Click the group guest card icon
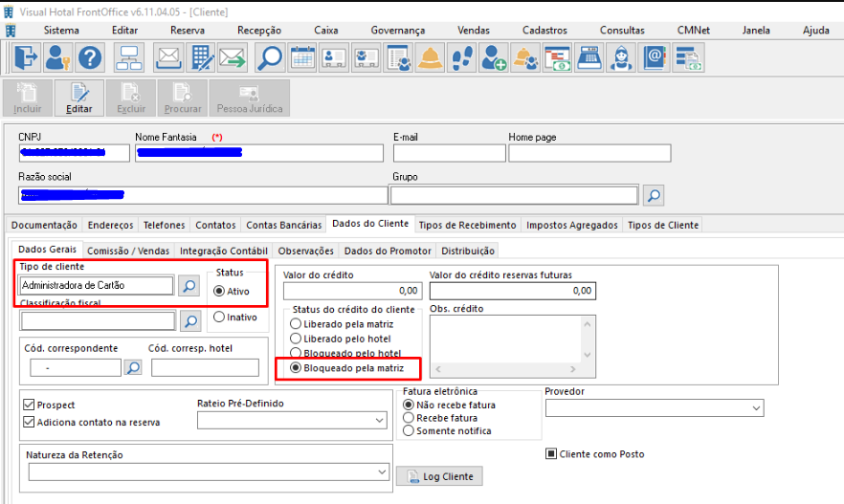Viewport: 844px width, 504px height. pyautogui.click(x=366, y=57)
